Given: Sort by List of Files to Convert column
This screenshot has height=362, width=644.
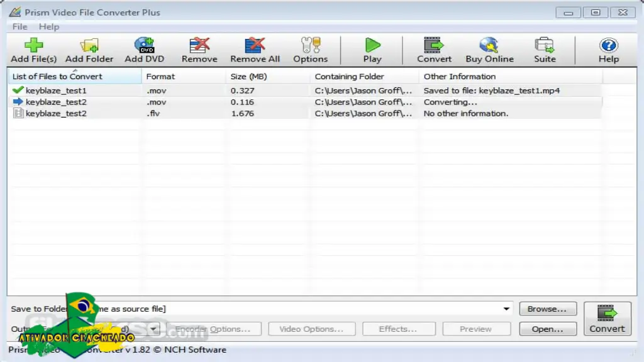Looking at the screenshot, I should (x=74, y=76).
